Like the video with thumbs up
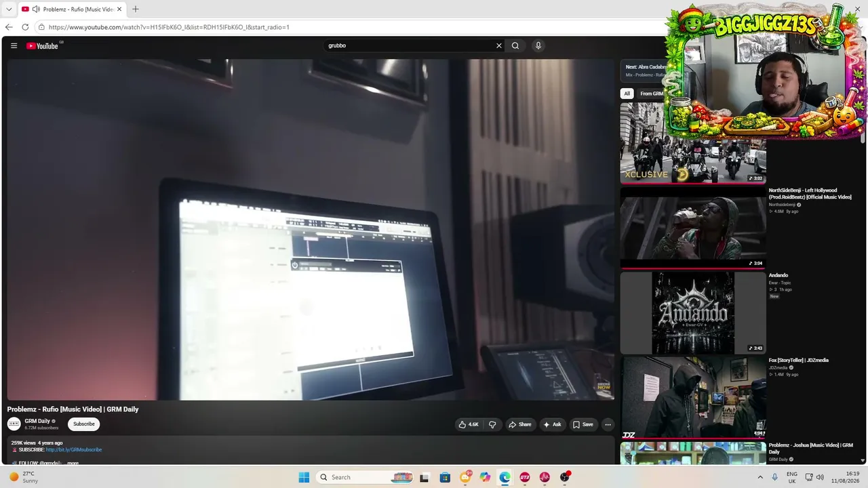 click(x=469, y=424)
